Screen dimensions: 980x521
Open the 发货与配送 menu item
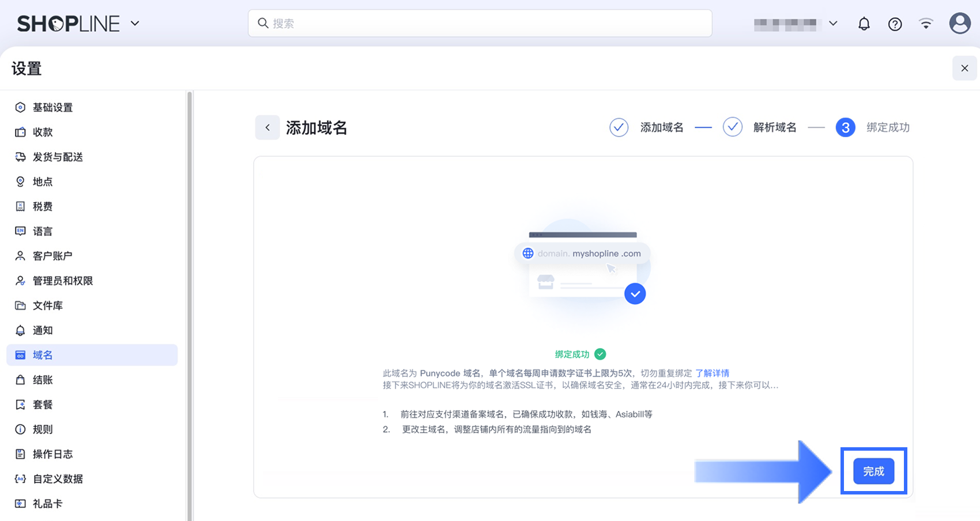point(92,157)
